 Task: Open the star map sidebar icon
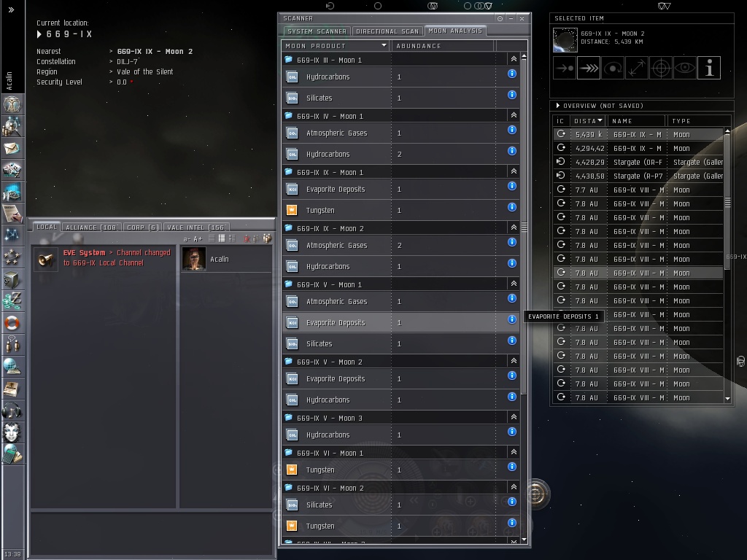click(12, 235)
